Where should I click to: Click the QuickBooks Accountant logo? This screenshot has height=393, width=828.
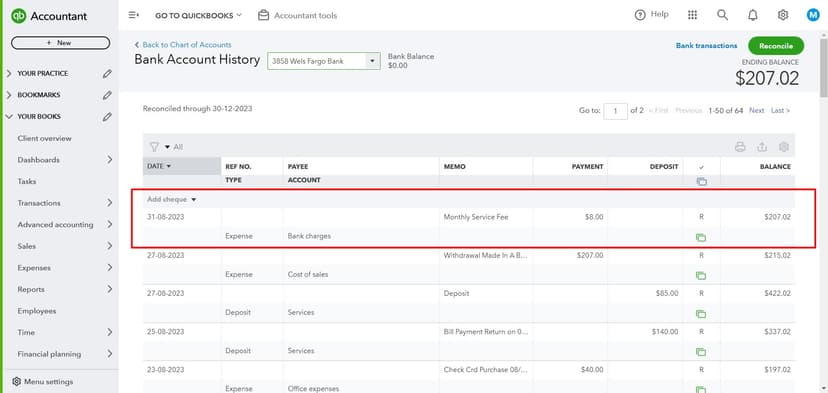point(49,16)
